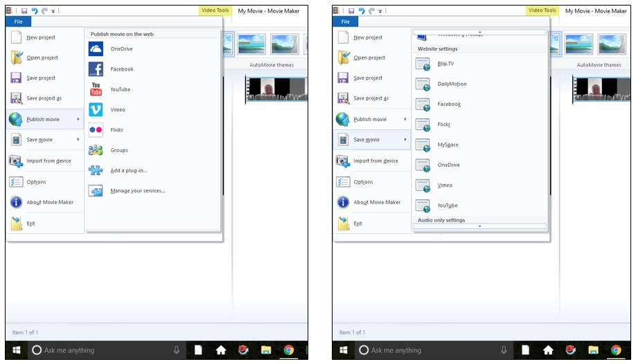Collapse highlighted Save movie entry's submenu arrow
636x364 pixels.
[x=405, y=139]
